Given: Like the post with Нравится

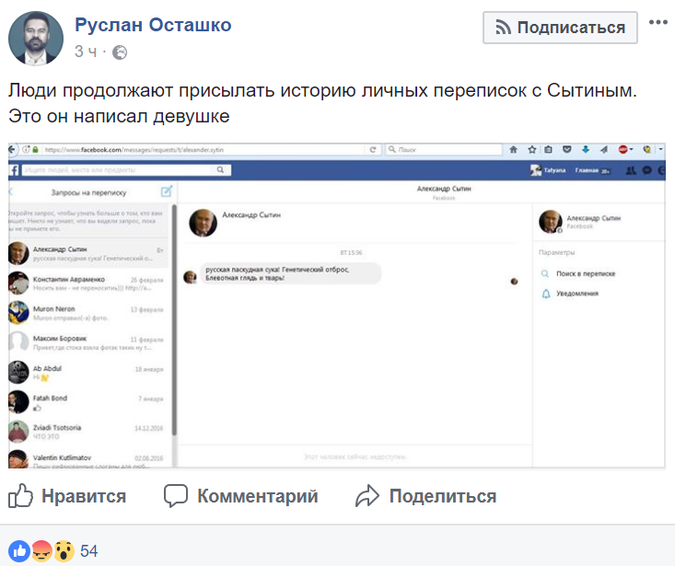Looking at the screenshot, I should click(68, 496).
